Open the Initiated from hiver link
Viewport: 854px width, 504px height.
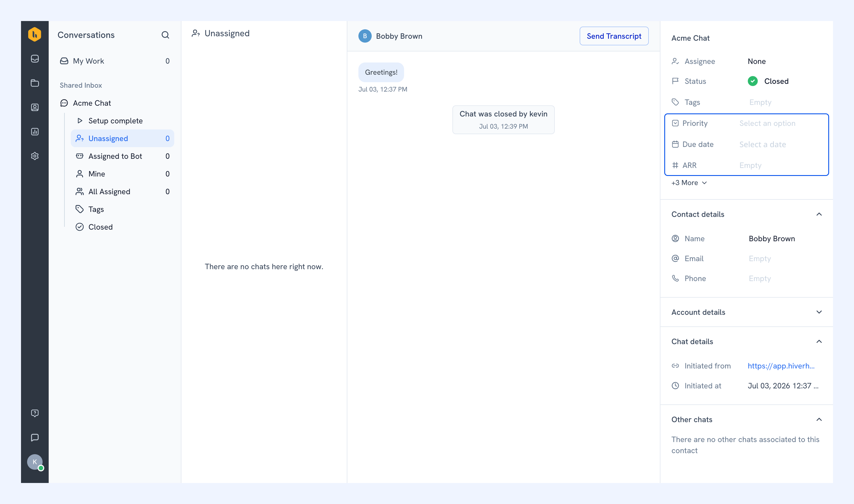tap(781, 366)
